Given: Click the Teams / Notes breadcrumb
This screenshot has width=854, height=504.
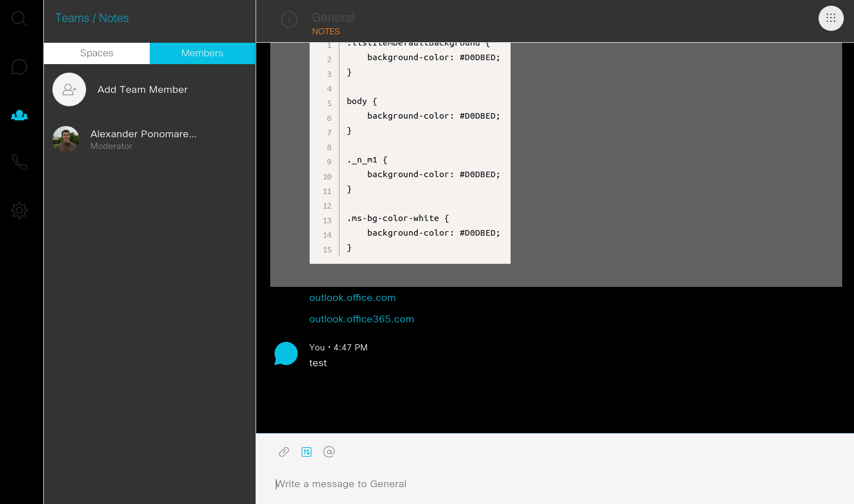Looking at the screenshot, I should pos(92,18).
